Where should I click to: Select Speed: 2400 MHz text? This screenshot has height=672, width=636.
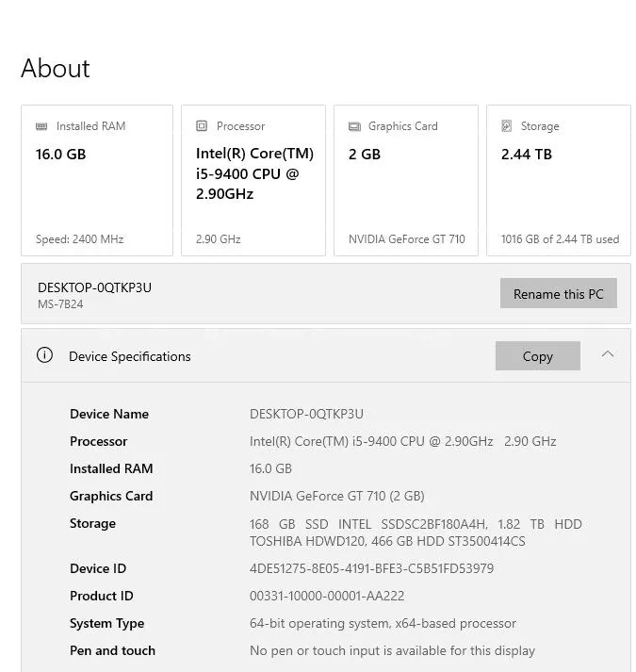(80, 238)
